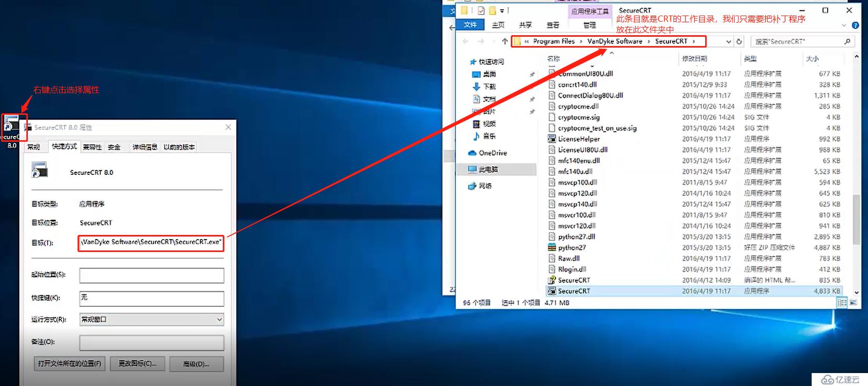Open the address bar history dropdown
Image resolution: width=868 pixels, height=386 pixels.
pyautogui.click(x=728, y=41)
